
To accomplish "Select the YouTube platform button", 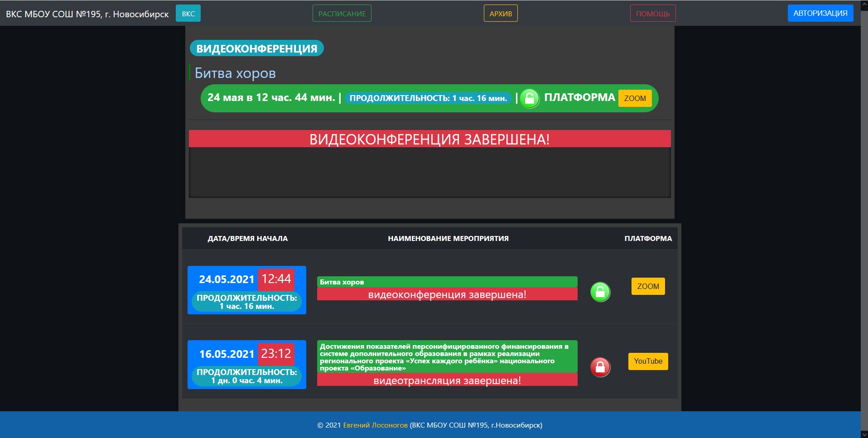I will [x=648, y=361].
